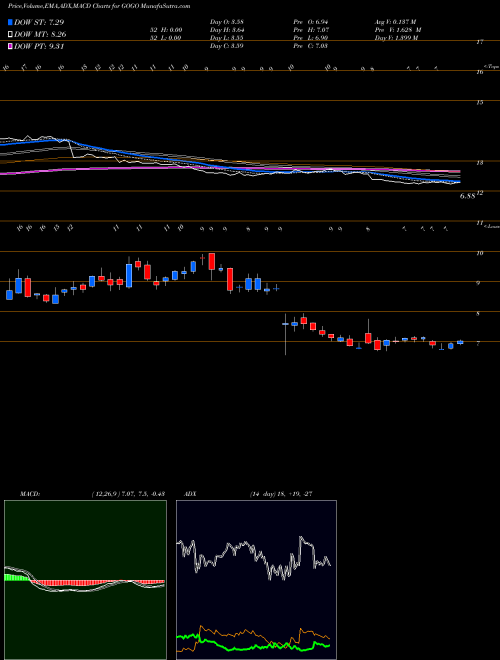Click the 7 price axis label
Image resolution: width=500 pixels, height=660 pixels.
(x=478, y=344)
